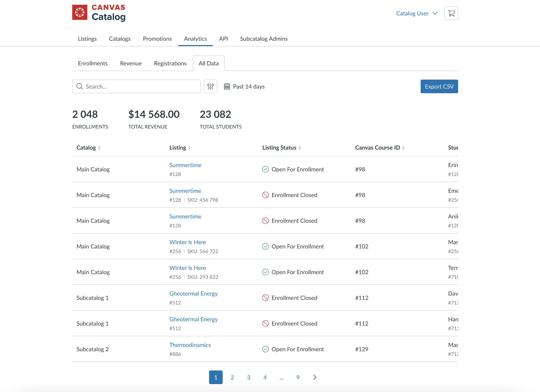
Task: Go to page 9
Action: click(298, 377)
